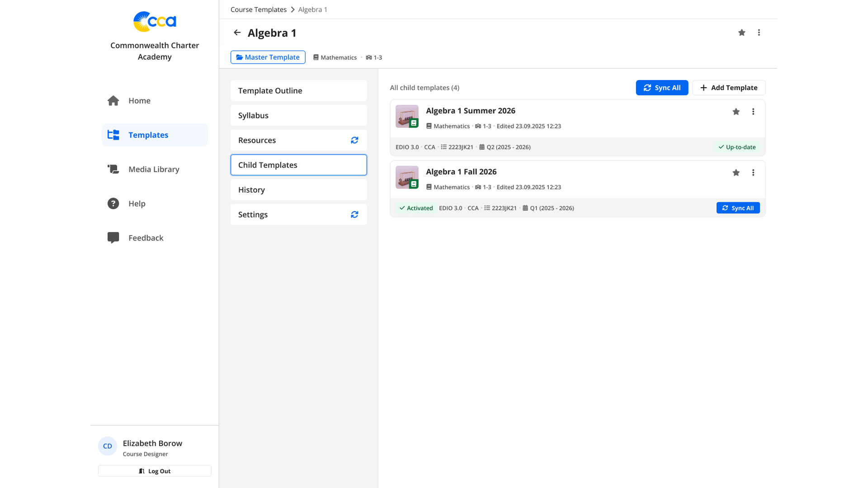
Task: Click the Feedback speech bubble icon
Action: [113, 238]
